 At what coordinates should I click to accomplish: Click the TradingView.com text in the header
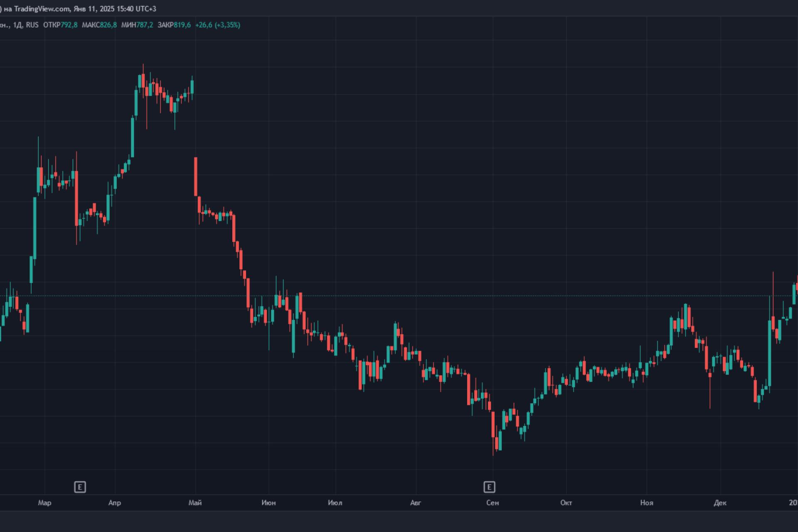(42, 9)
